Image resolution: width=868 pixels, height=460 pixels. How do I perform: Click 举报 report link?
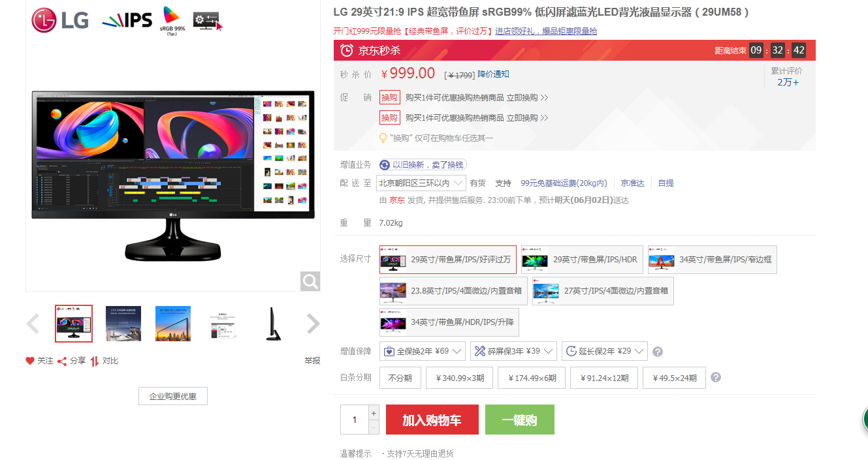[x=312, y=361]
